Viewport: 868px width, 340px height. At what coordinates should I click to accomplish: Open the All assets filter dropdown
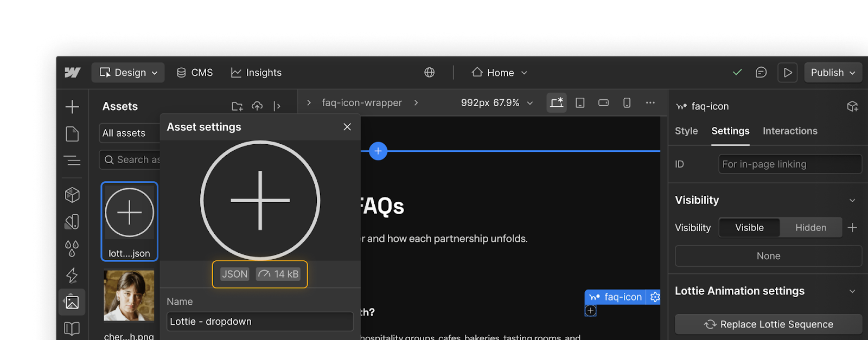(129, 133)
